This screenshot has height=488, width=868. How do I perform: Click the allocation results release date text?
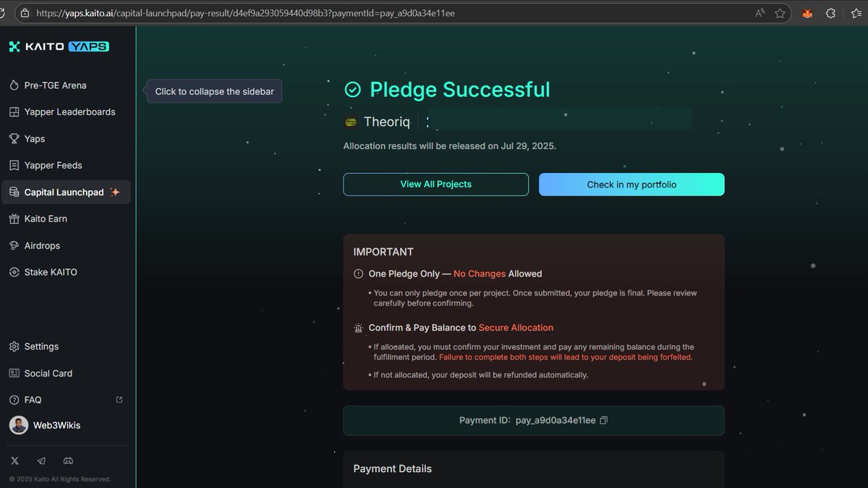pyautogui.click(x=450, y=146)
